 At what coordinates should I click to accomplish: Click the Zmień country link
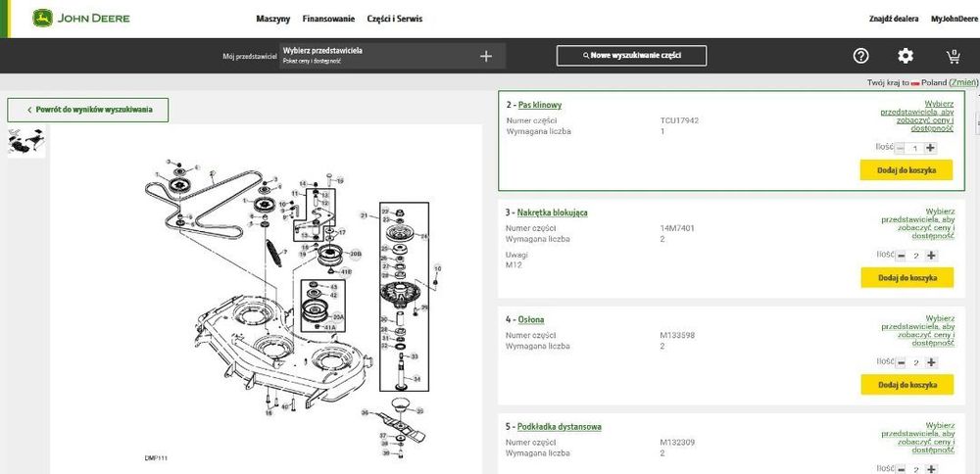pos(963,82)
